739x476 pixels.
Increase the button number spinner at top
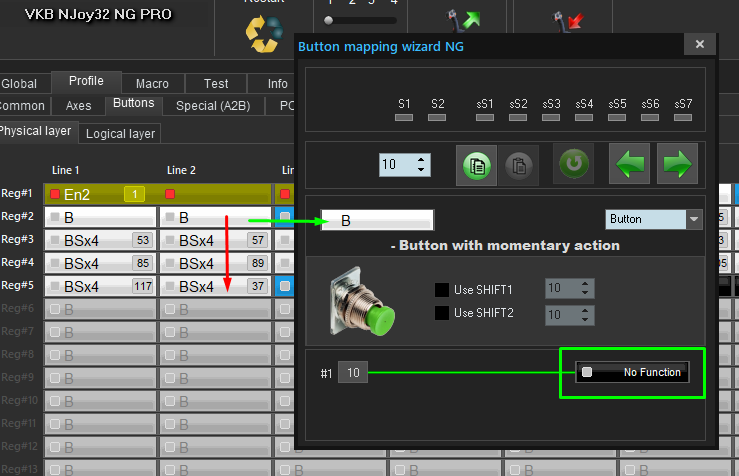point(421,159)
